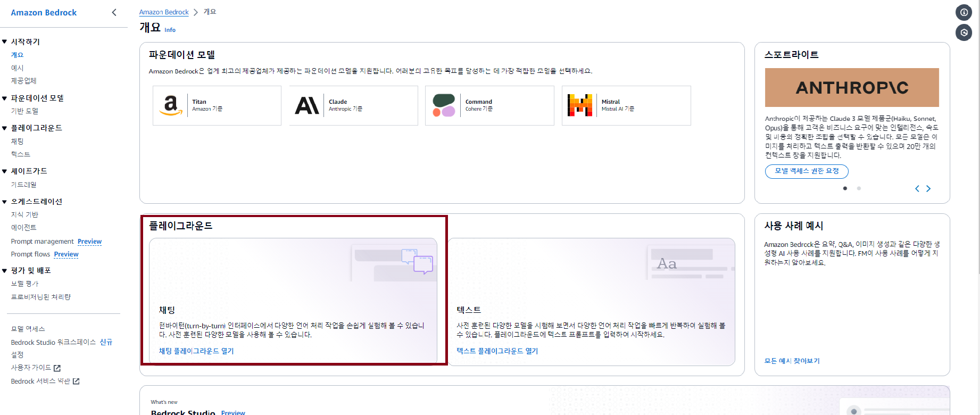This screenshot has width=980, height=415.
Task: Collapse the 오케스트레이션 section
Action: [x=4, y=202]
